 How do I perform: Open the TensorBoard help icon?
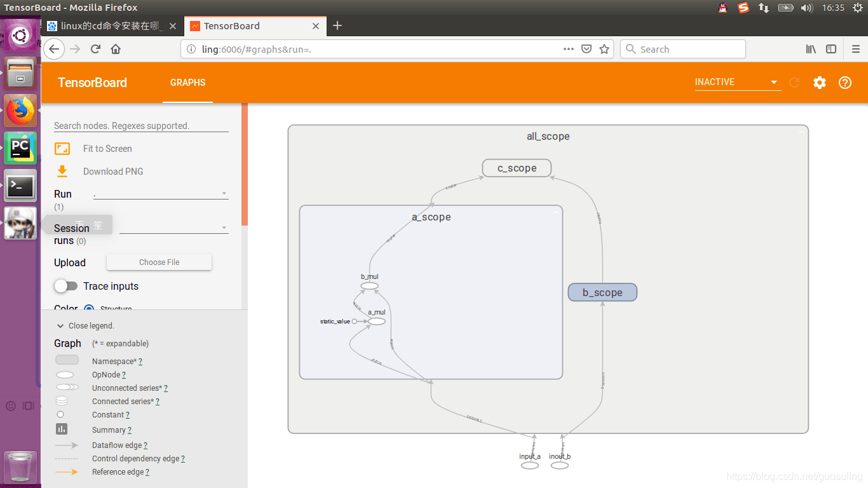point(845,83)
